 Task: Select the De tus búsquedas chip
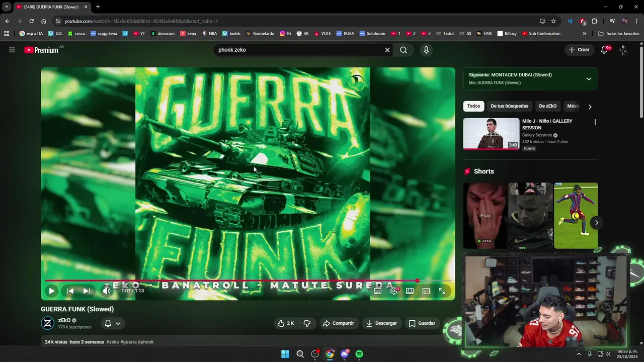point(510,106)
